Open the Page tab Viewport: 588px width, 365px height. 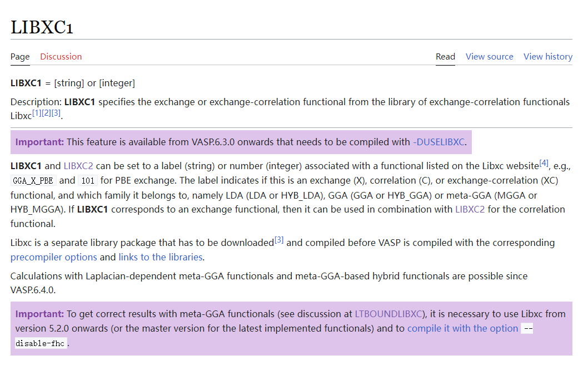coord(20,57)
